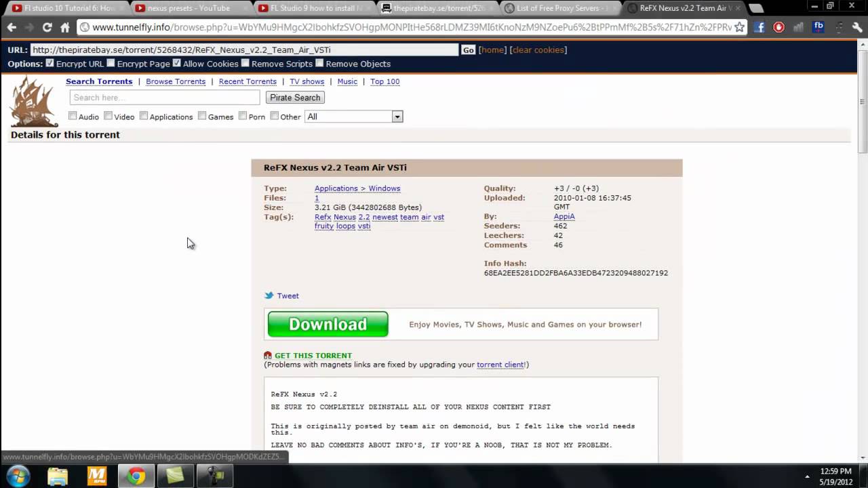The width and height of the screenshot is (868, 488).
Task: Open uploader AppiA profile link
Action: pos(564,216)
